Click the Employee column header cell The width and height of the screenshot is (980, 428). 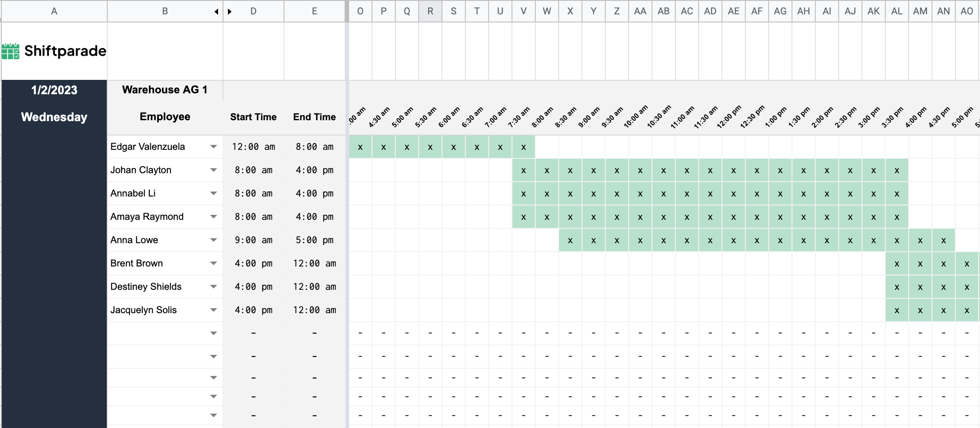point(164,117)
